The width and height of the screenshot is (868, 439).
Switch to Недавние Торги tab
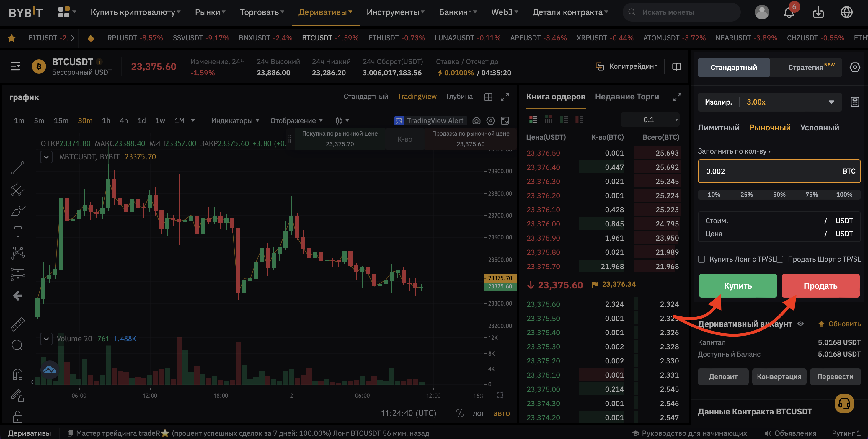pos(627,97)
